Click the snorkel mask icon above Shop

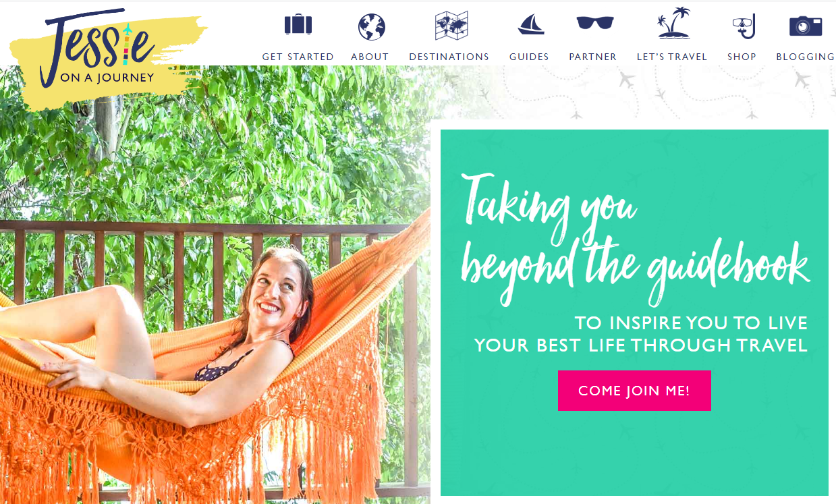[743, 27]
